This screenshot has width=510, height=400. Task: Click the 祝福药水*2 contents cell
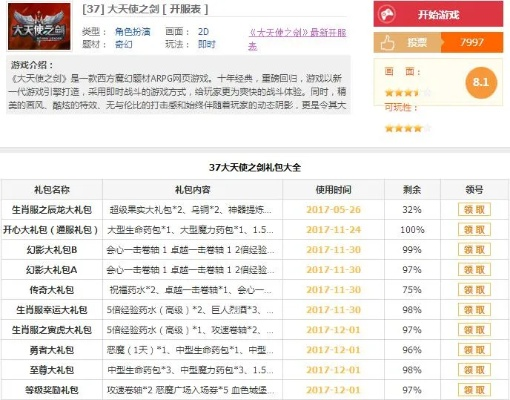(x=192, y=290)
